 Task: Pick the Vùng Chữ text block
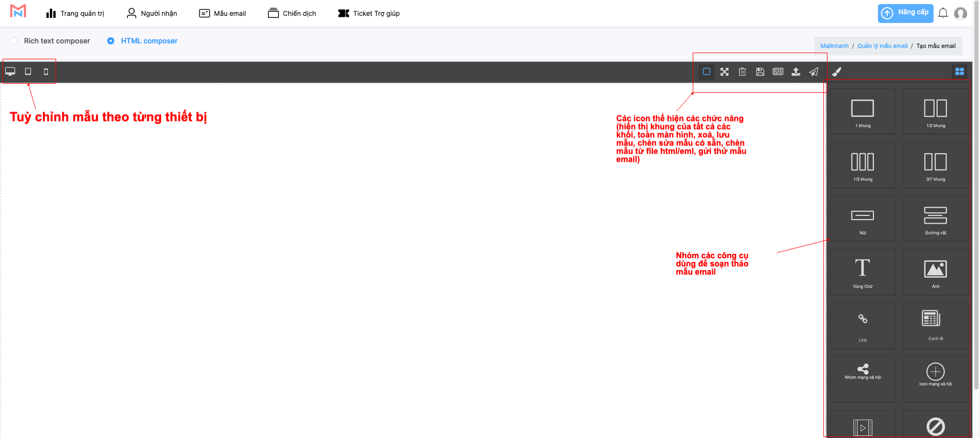(x=863, y=272)
